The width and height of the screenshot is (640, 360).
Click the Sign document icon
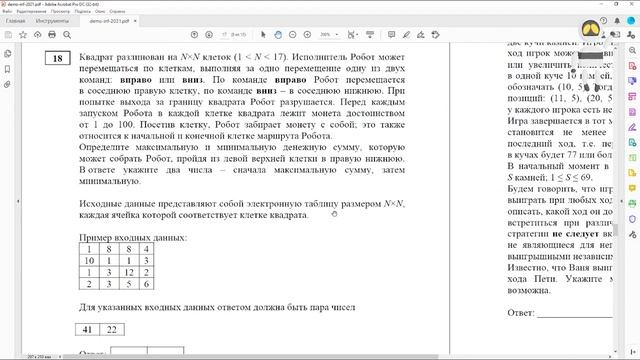[421, 35]
